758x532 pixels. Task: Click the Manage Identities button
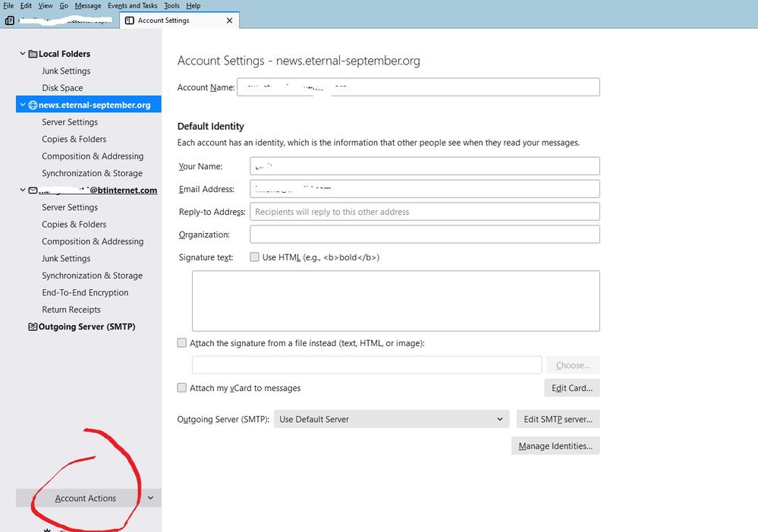555,446
